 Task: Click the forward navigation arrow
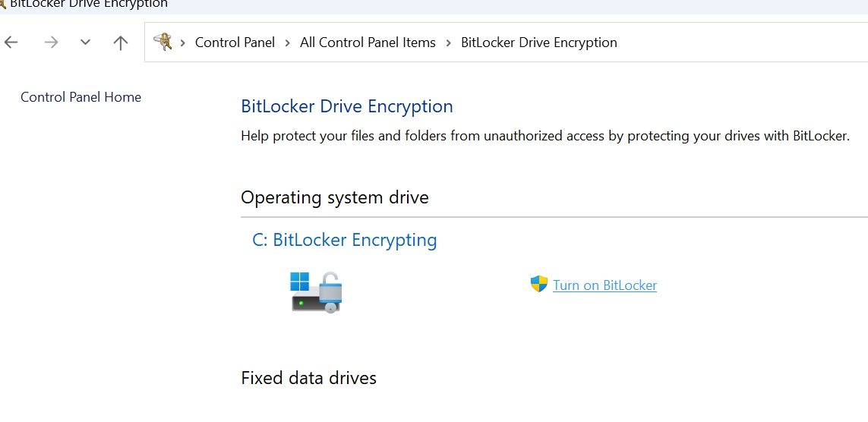(x=51, y=43)
